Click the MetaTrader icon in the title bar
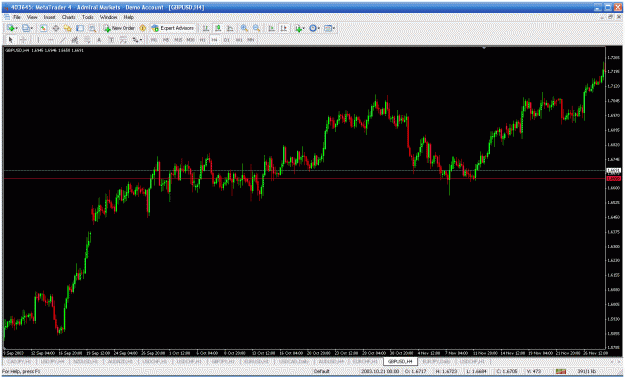This screenshot has width=625, height=377. [6, 7]
